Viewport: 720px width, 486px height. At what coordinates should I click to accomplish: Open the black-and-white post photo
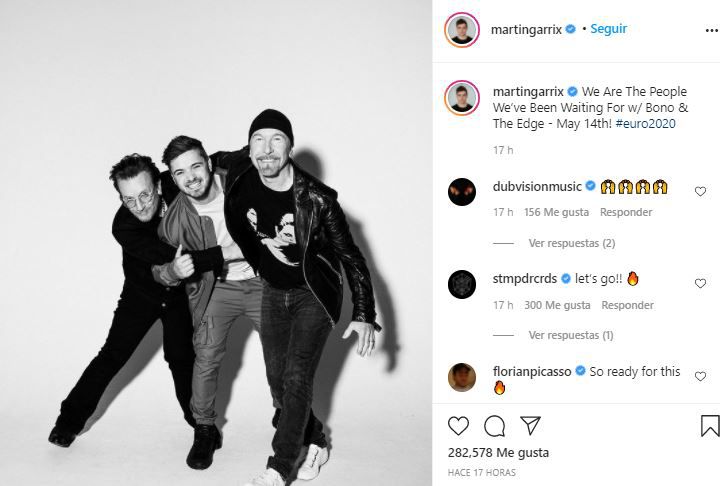pyautogui.click(x=216, y=243)
